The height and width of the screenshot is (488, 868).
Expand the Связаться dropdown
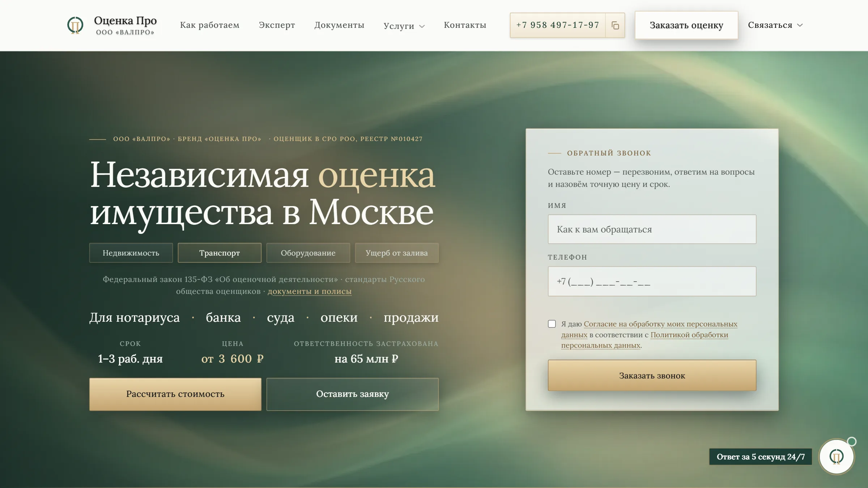pyautogui.click(x=775, y=25)
